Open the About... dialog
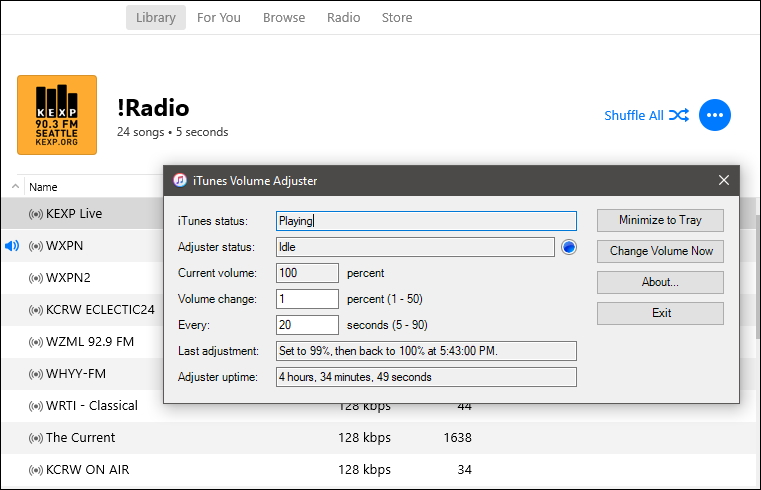 coord(660,282)
